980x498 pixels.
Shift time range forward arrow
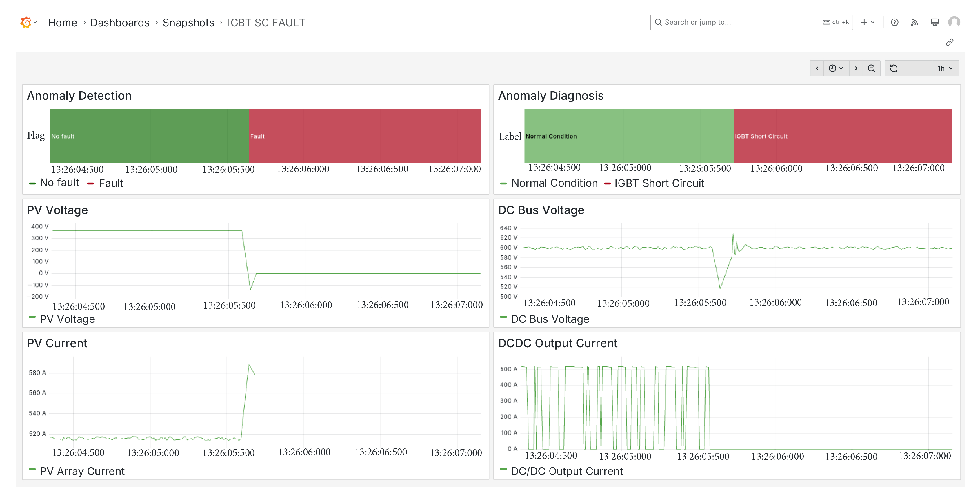click(856, 68)
